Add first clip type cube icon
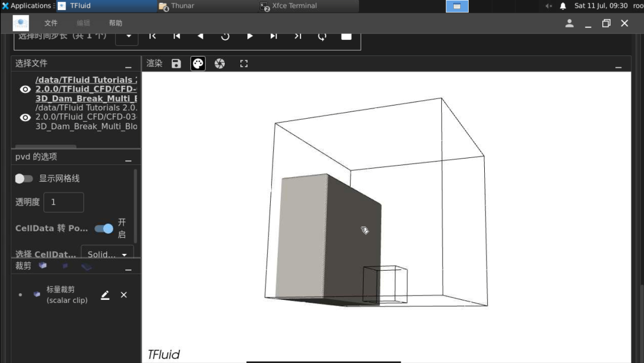This screenshot has width=644, height=363. point(43,266)
